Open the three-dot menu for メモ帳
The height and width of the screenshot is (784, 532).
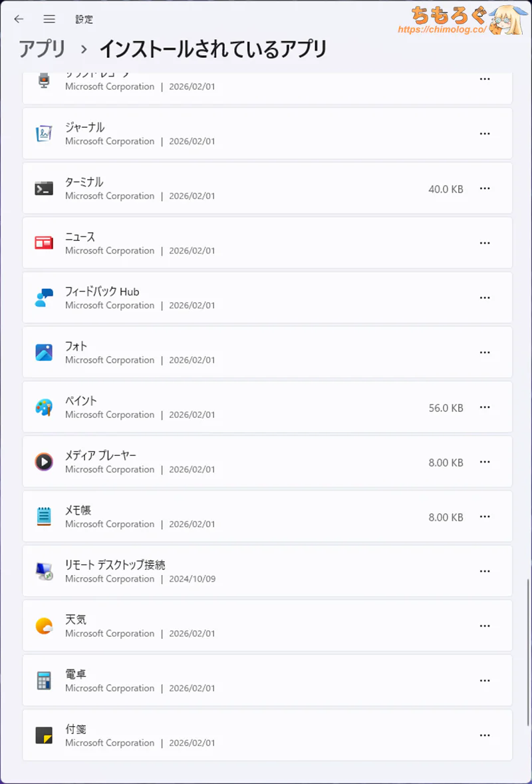(x=485, y=517)
